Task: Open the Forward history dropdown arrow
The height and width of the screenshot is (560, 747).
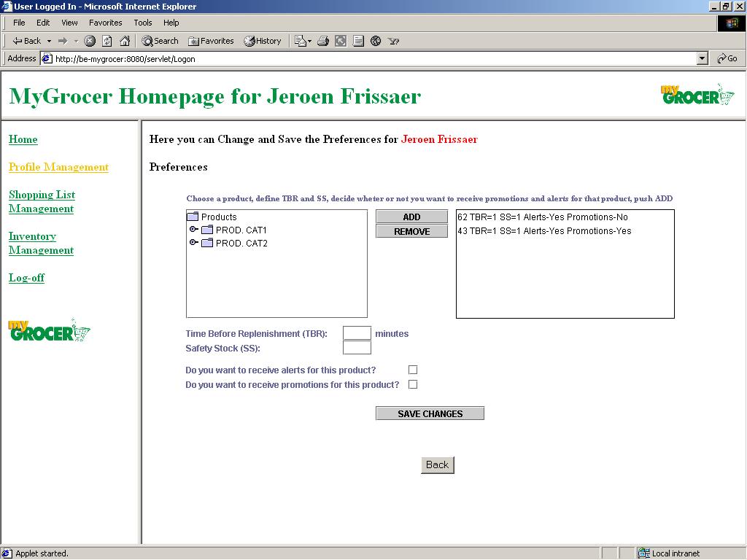Action: click(76, 41)
